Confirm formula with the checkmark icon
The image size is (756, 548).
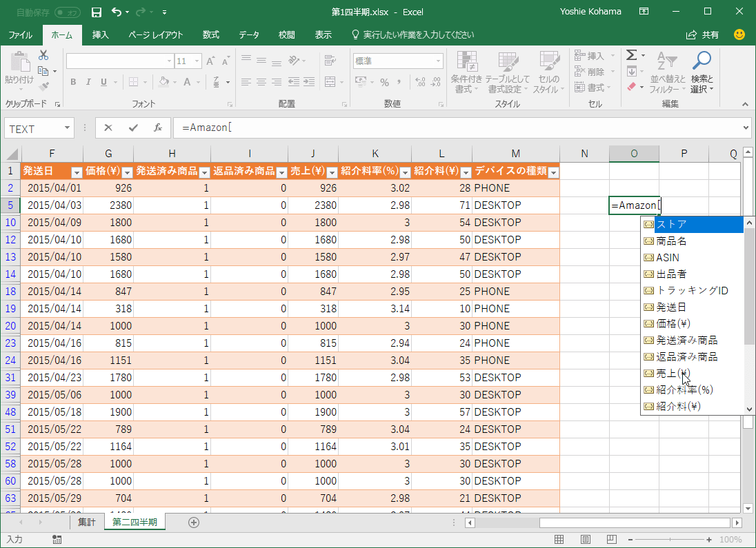pyautogui.click(x=133, y=128)
